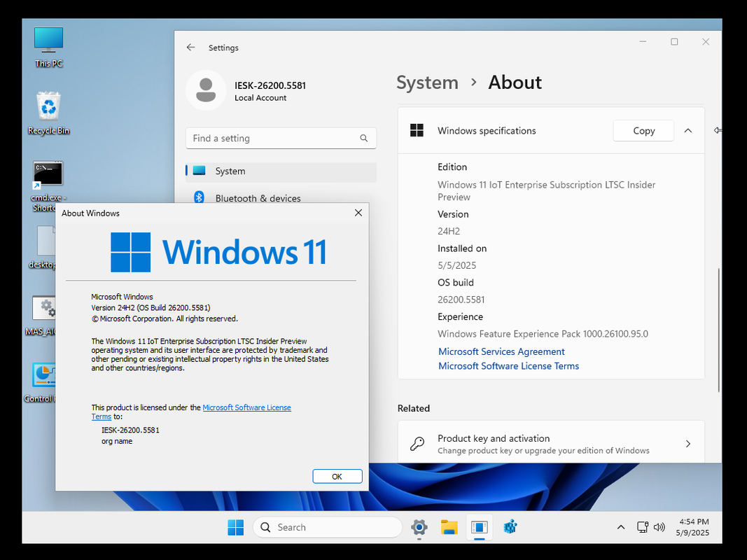Click System breadcrumb in header
747x560 pixels.
[x=427, y=83]
